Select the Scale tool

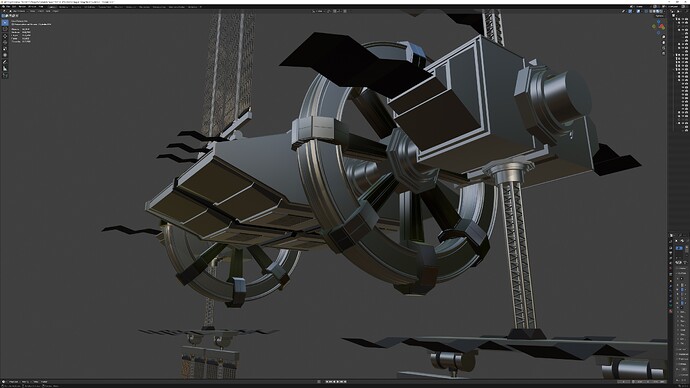point(5,49)
